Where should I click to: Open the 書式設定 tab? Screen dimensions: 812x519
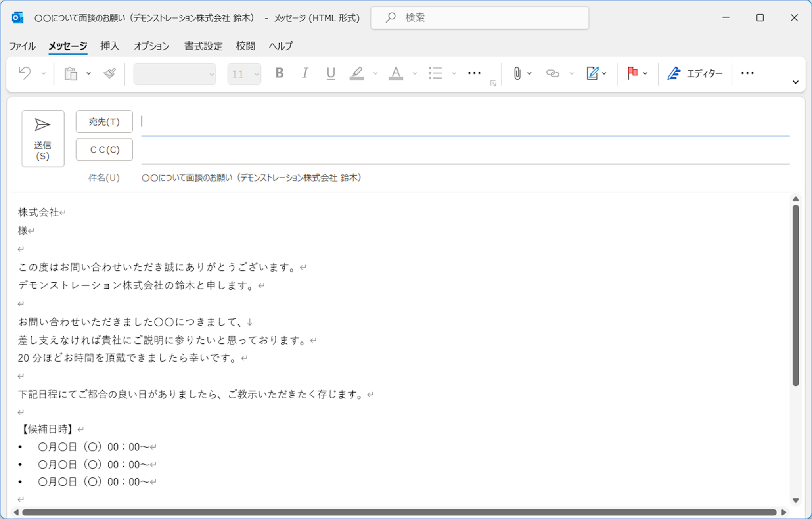203,46
